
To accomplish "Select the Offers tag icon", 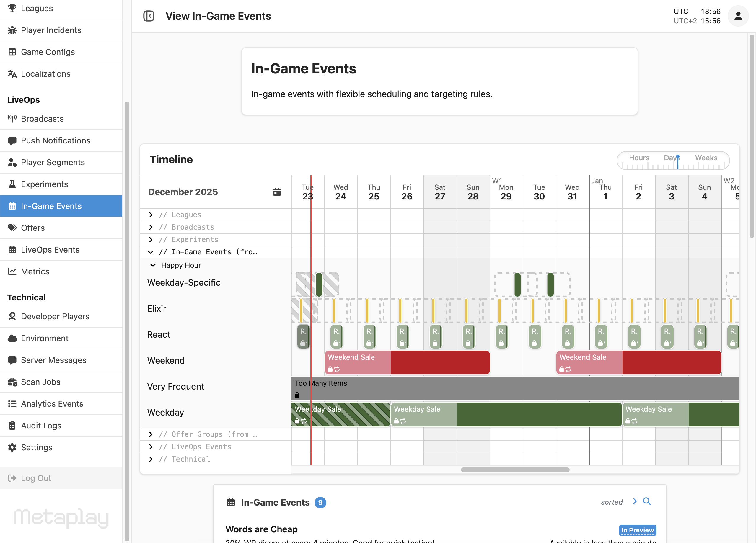I will (x=12, y=228).
